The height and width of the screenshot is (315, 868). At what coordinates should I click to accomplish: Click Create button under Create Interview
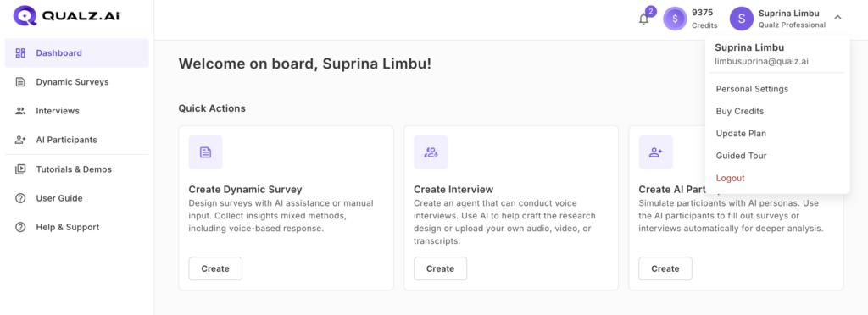tap(440, 268)
